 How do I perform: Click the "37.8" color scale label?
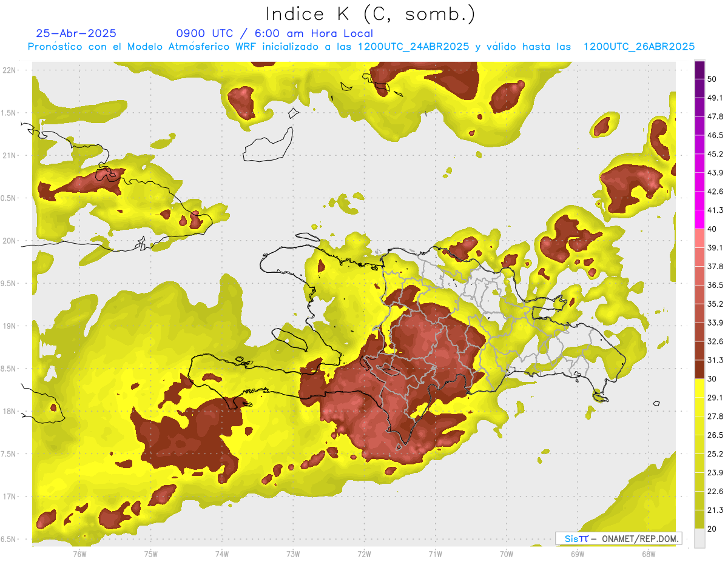[x=715, y=266]
